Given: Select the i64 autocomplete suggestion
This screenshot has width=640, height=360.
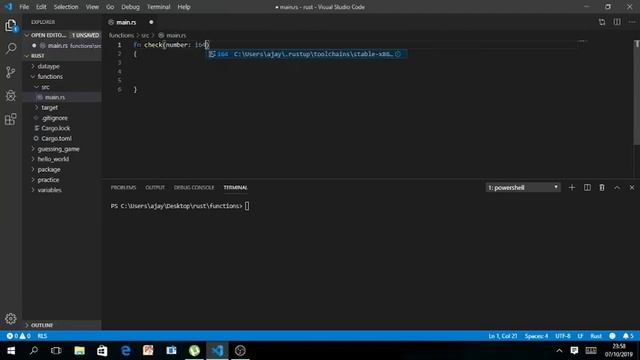Looking at the screenshot, I should [x=306, y=54].
